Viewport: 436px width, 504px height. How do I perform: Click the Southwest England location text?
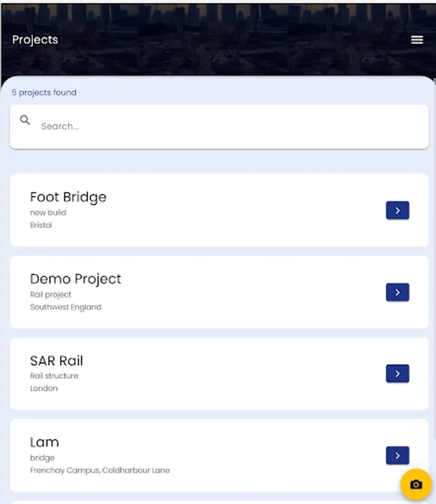(65, 307)
